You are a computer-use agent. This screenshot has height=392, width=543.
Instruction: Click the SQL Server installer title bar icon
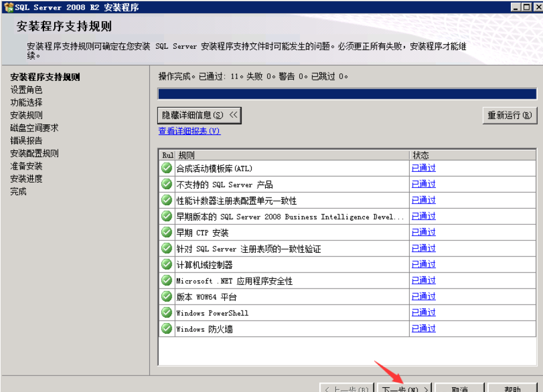9,7
